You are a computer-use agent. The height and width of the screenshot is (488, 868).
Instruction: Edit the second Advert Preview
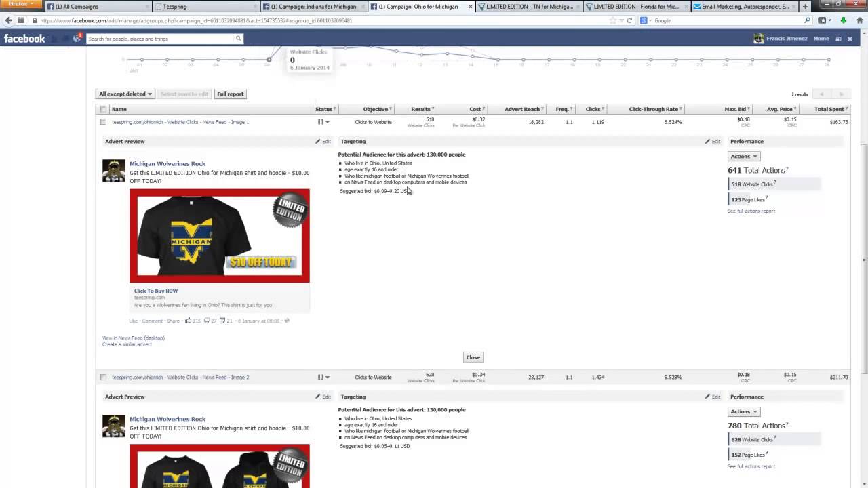pyautogui.click(x=323, y=396)
